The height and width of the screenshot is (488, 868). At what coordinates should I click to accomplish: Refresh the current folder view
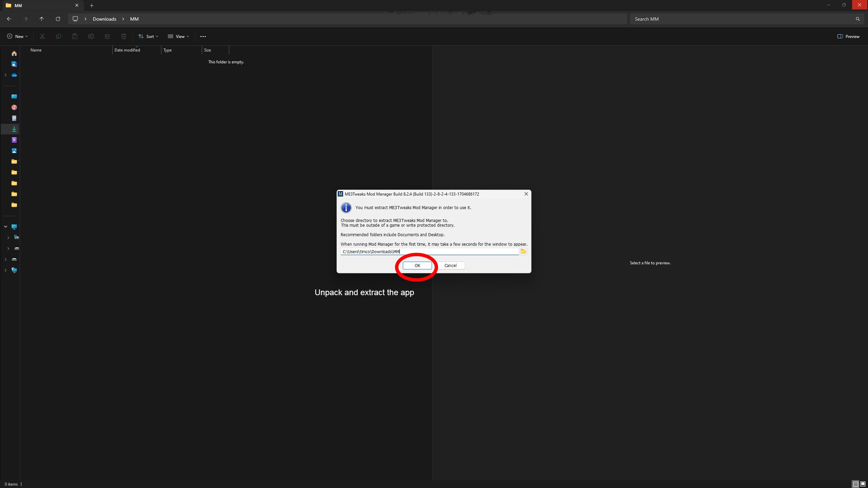tap(58, 19)
